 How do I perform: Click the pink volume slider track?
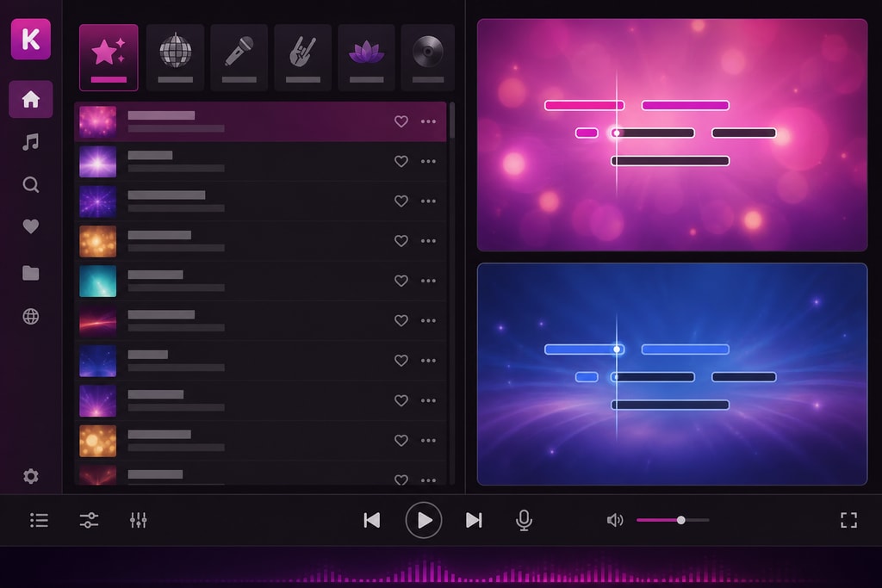tap(673, 520)
